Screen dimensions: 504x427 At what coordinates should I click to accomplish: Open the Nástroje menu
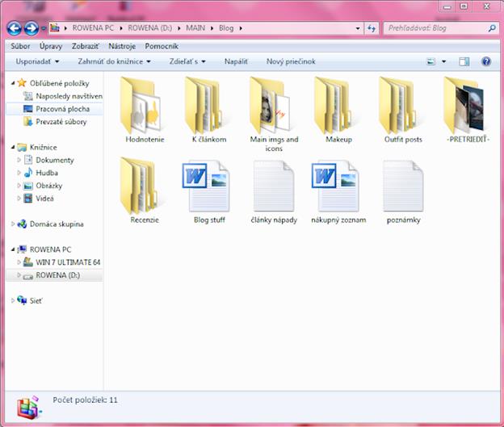[x=122, y=46]
